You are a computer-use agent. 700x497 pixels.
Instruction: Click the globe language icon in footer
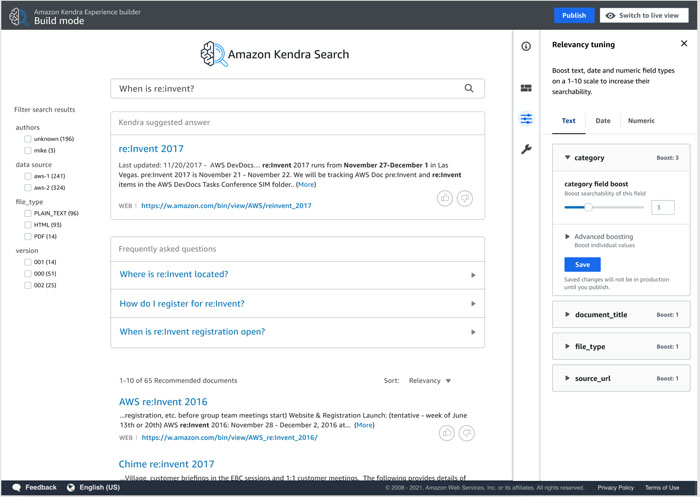point(71,487)
